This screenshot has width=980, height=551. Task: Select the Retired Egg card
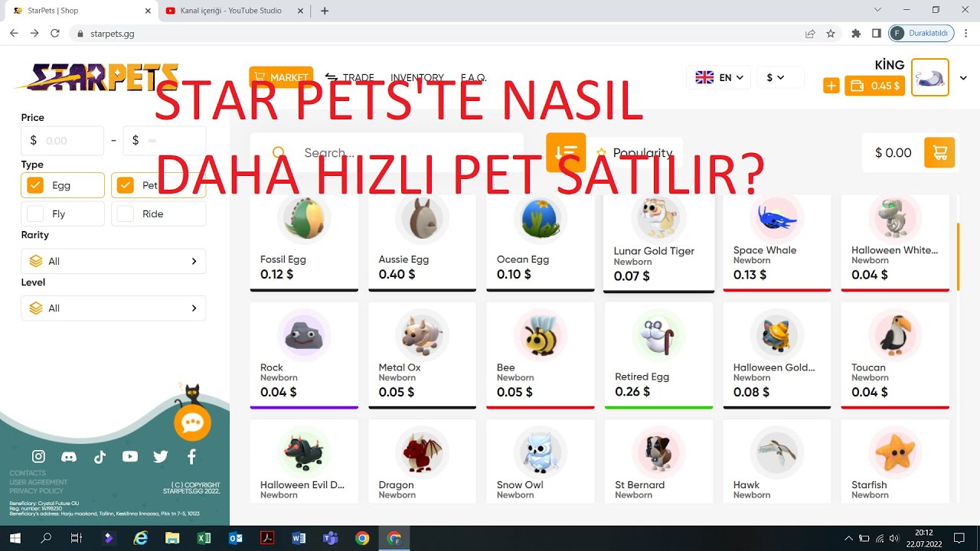658,355
